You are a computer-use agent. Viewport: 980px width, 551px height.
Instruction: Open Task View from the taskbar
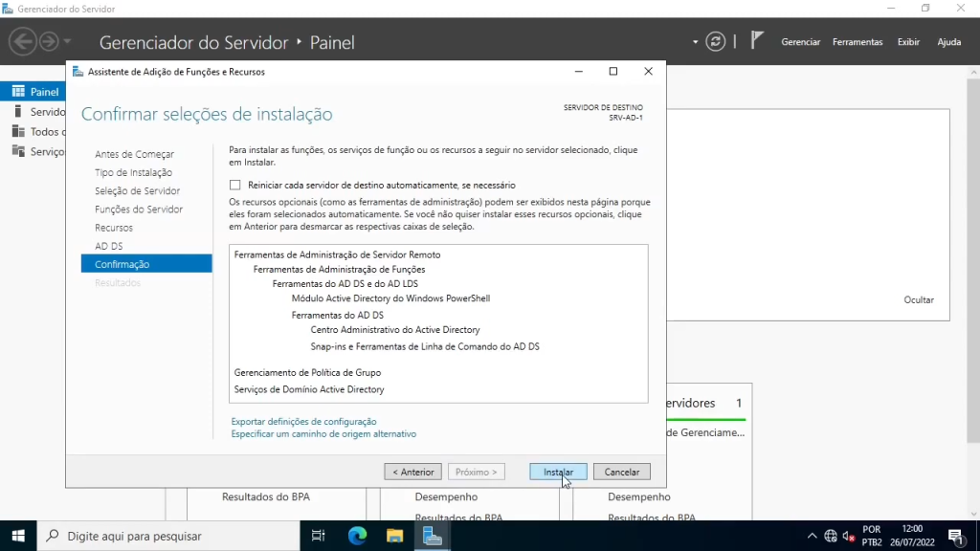coord(318,536)
